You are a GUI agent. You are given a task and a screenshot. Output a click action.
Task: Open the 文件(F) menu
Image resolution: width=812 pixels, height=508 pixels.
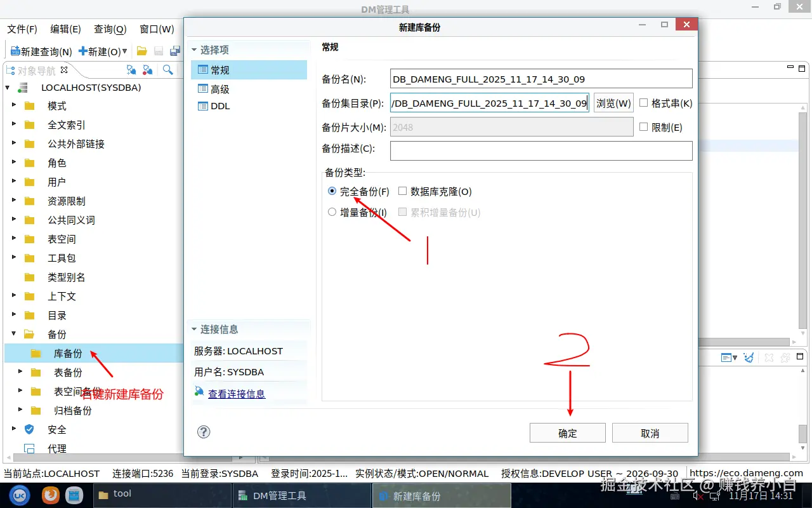pos(21,29)
